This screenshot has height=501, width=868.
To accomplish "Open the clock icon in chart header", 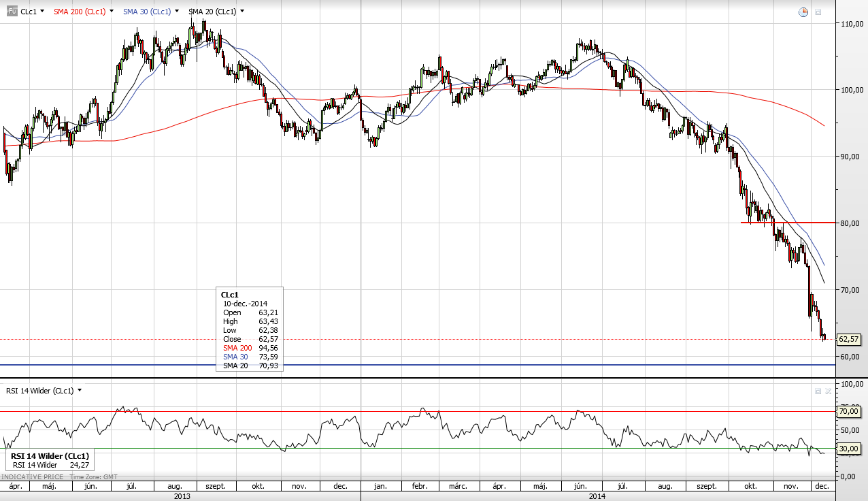I will point(803,12).
